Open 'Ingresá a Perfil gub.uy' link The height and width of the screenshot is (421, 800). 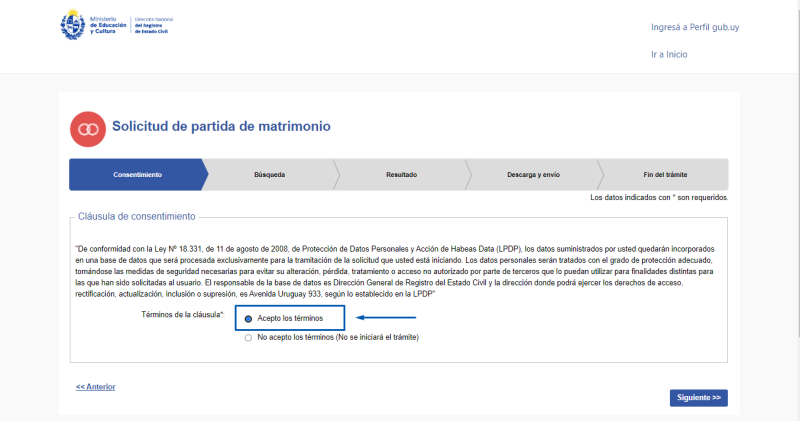click(696, 28)
